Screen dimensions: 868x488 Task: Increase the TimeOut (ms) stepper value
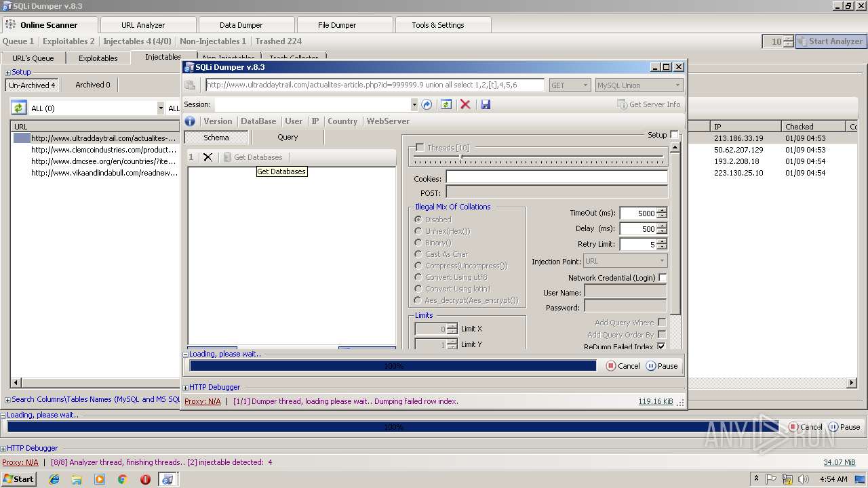[662, 210]
